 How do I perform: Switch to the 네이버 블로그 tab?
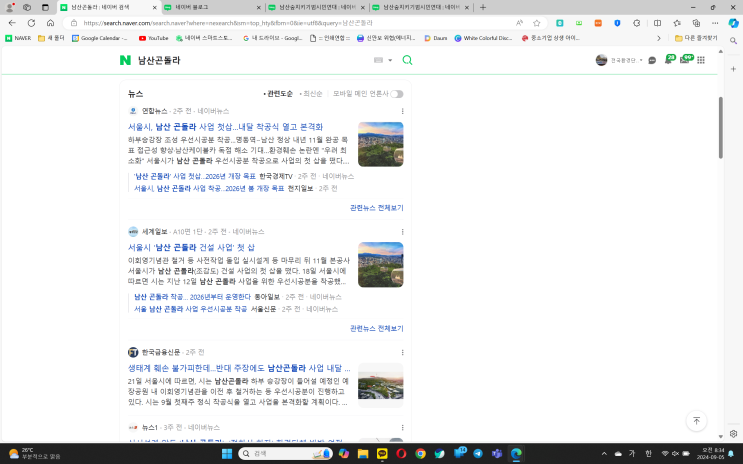pyautogui.click(x=212, y=8)
